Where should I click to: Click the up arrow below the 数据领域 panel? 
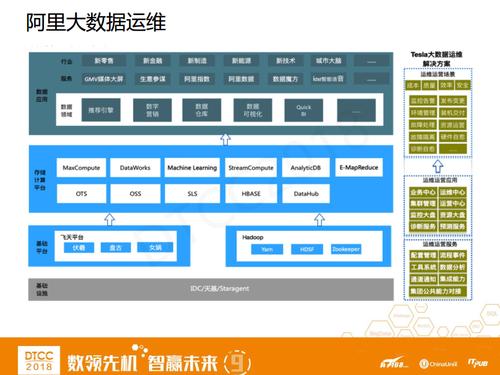pos(226,139)
